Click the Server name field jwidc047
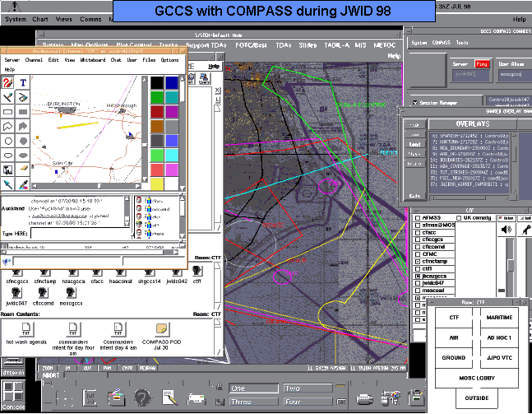This screenshot has height=414, width=532. (x=471, y=75)
